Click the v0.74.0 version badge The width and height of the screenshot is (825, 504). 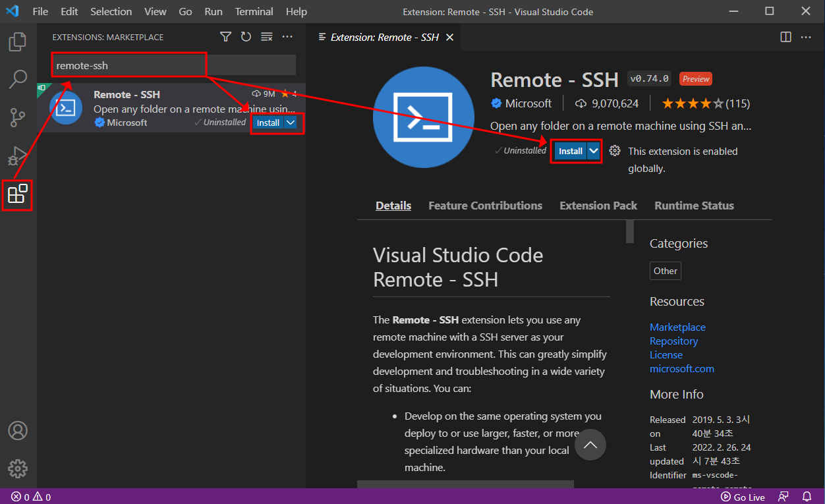[x=650, y=78]
